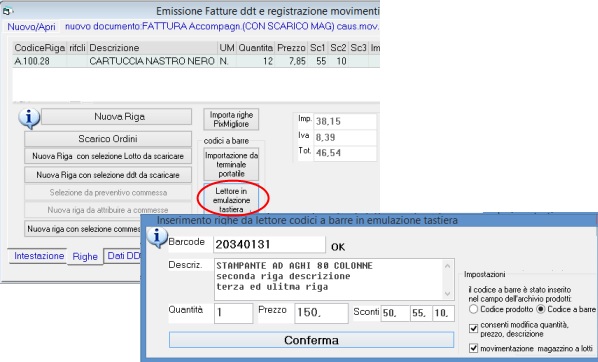598x362 pixels.
Task: Click the Prezzo input field showing 150
Action: 321,313
